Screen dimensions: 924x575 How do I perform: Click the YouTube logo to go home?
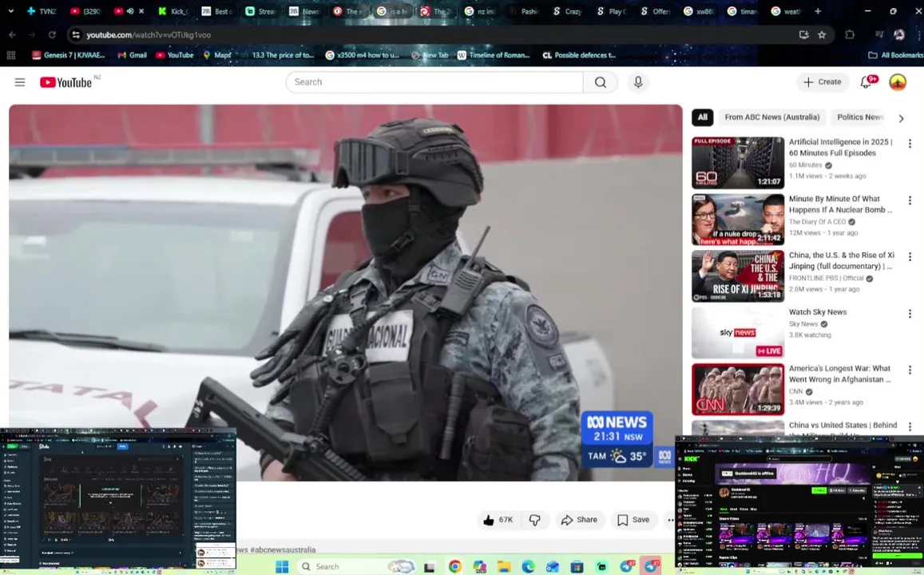[66, 82]
